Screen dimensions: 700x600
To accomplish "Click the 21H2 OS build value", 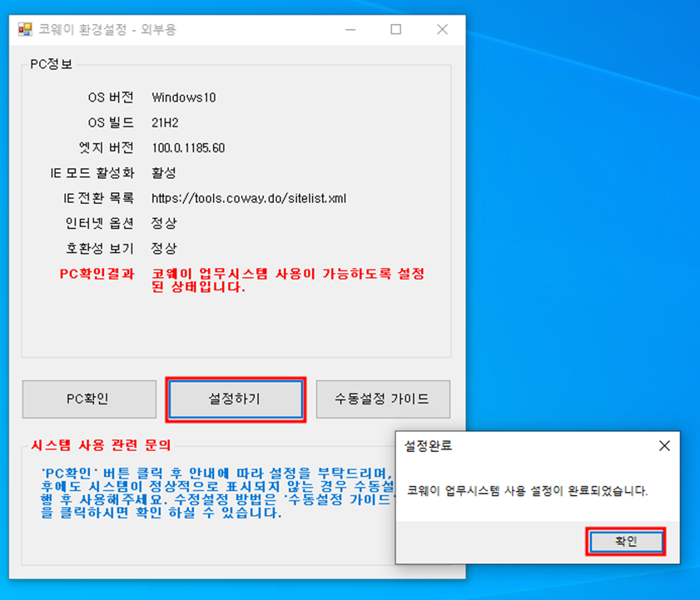I will (x=165, y=122).
